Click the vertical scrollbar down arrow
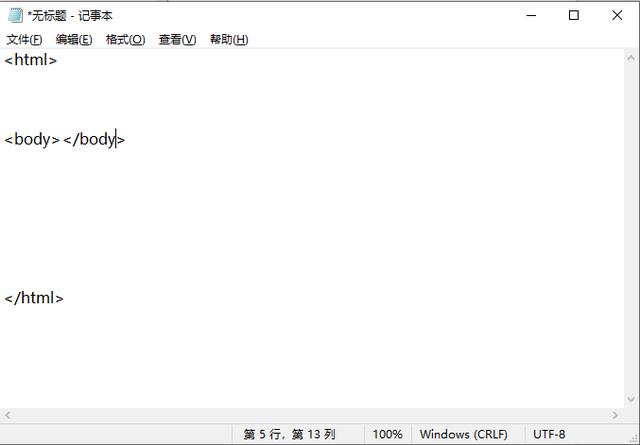The image size is (640, 445). click(631, 400)
